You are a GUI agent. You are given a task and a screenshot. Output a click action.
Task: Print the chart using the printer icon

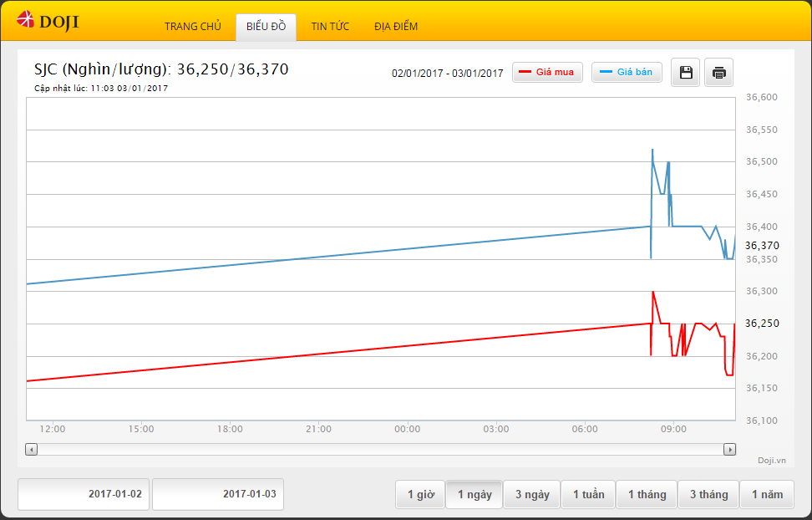(718, 73)
